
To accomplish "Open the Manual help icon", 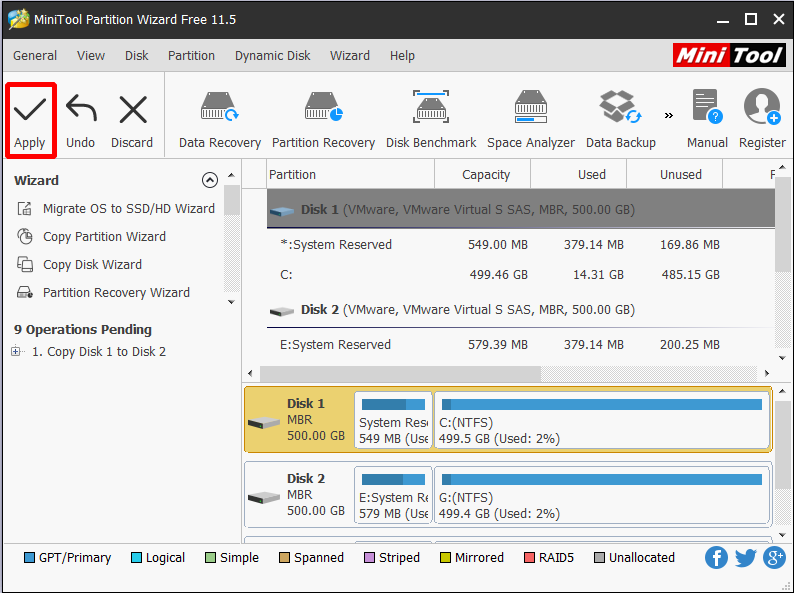I will [707, 120].
